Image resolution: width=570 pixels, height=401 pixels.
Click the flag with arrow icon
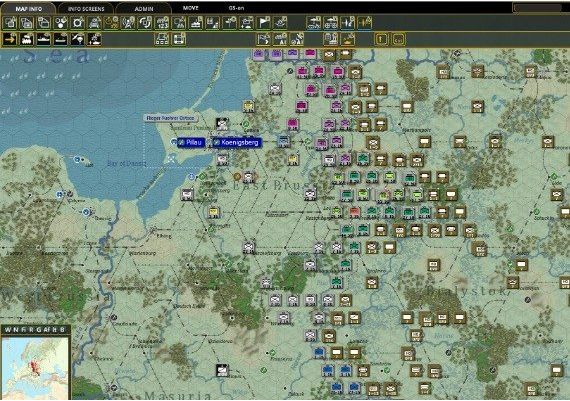click(264, 39)
